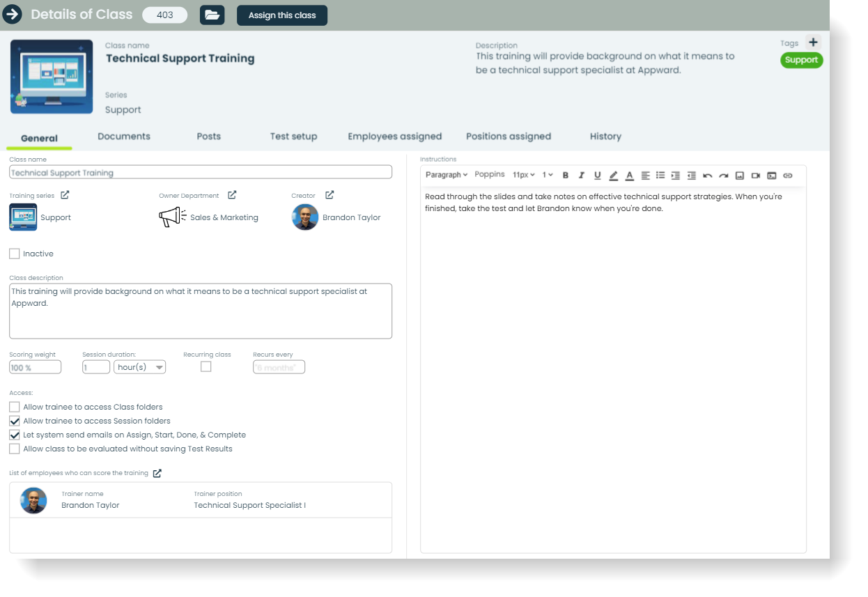The image size is (868, 597).
Task: Insert embedded code block icon
Action: pyautogui.click(x=772, y=176)
